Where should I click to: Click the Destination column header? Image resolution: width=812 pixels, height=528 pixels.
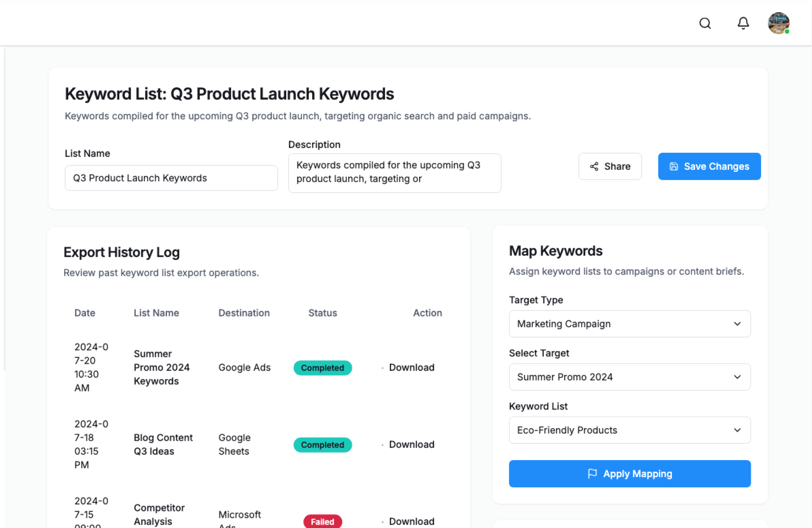(244, 313)
